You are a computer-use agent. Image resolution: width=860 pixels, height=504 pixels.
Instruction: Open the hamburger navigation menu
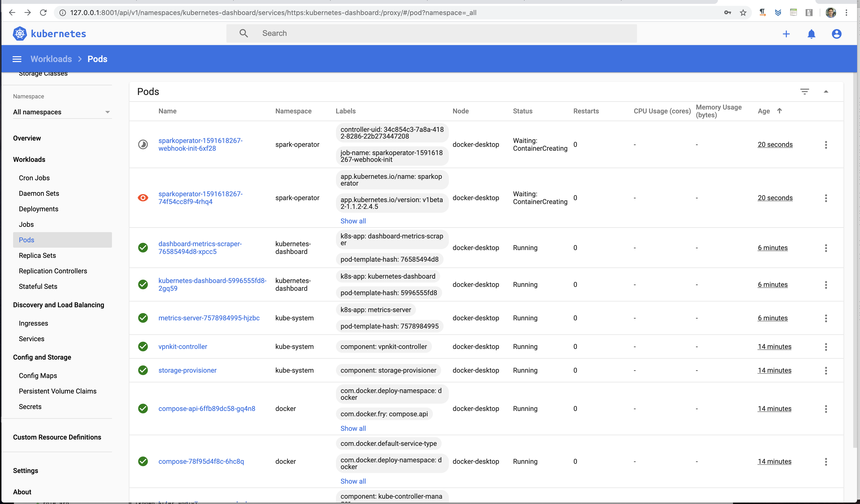[x=17, y=59]
